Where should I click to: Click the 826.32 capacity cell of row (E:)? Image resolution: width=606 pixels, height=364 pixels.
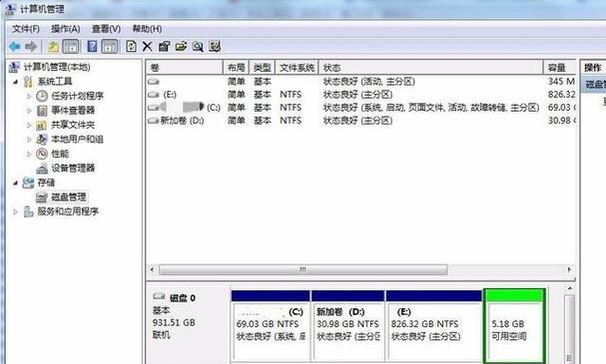click(x=561, y=95)
